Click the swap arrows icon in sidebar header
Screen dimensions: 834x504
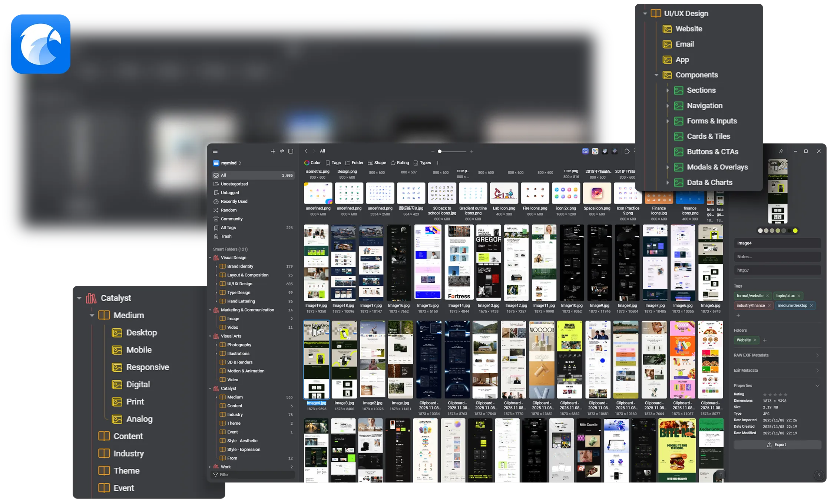[282, 151]
